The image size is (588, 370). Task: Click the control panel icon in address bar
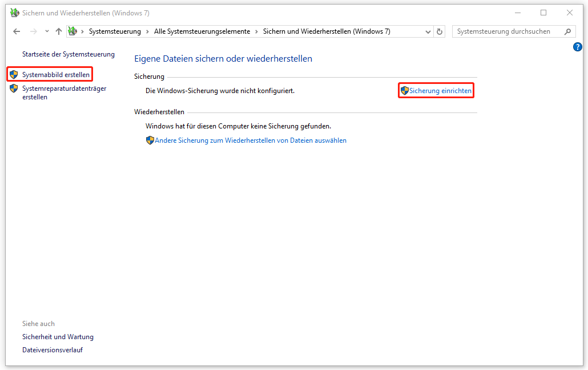click(x=73, y=31)
